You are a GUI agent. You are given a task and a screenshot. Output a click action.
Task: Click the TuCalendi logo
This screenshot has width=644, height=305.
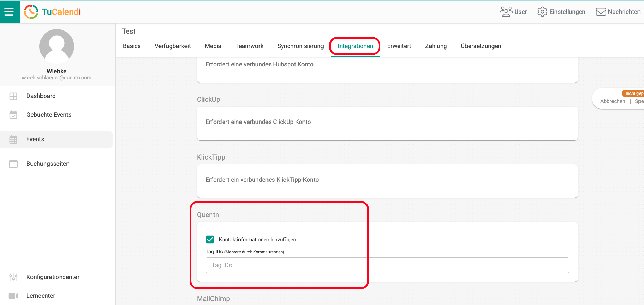pyautogui.click(x=52, y=12)
